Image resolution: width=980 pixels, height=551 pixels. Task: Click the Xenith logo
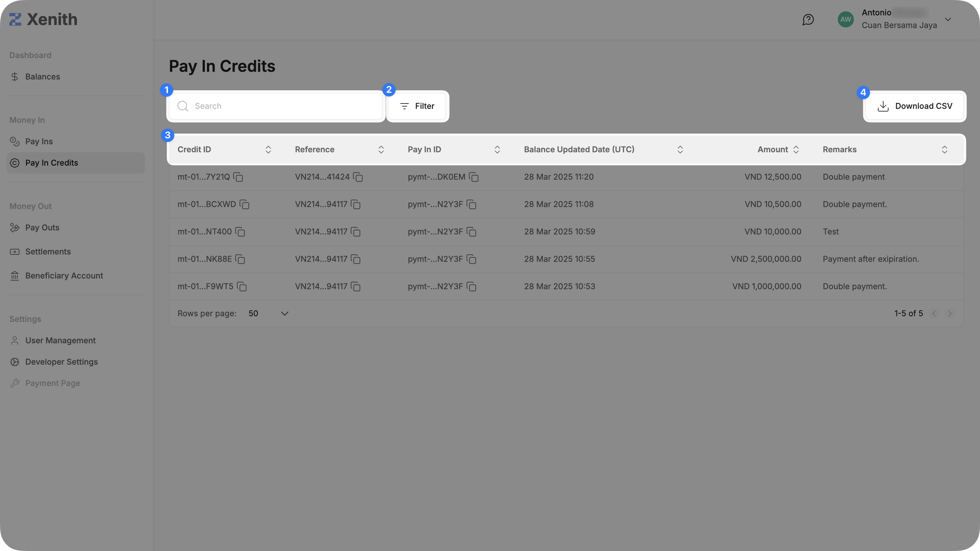tap(43, 19)
